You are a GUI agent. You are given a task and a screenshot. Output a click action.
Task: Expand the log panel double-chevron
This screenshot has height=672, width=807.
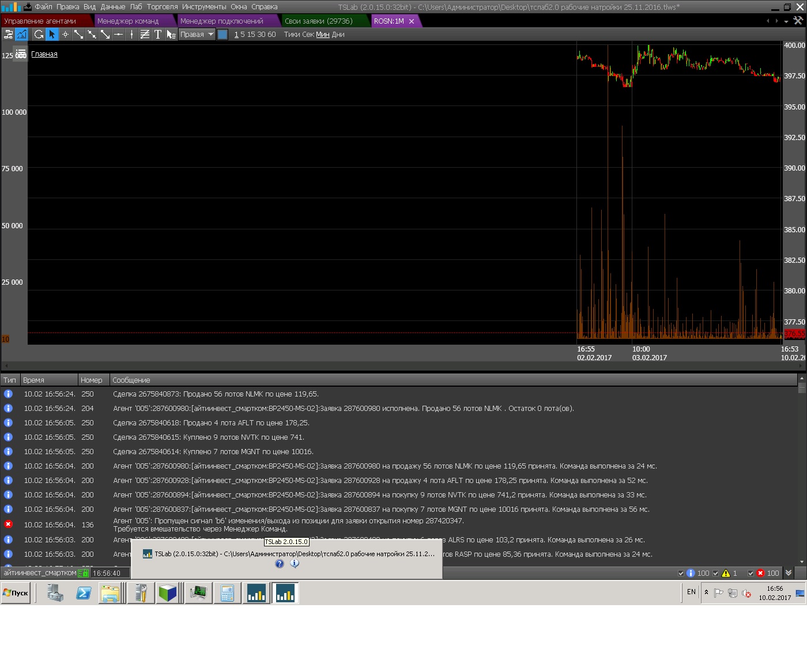click(789, 573)
